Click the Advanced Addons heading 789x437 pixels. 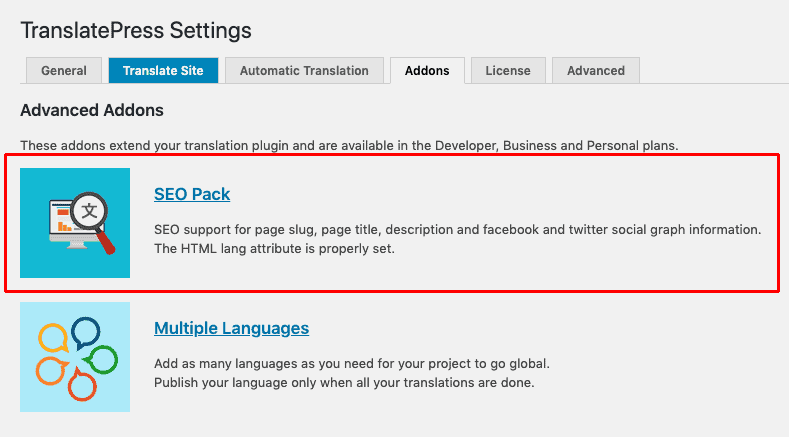(92, 110)
